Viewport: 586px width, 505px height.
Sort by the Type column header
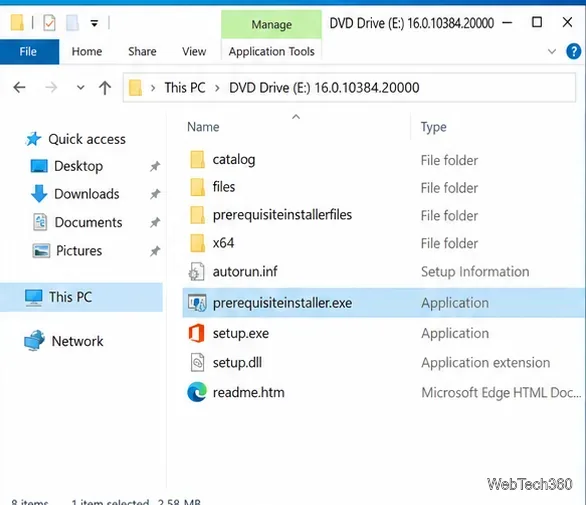434,127
